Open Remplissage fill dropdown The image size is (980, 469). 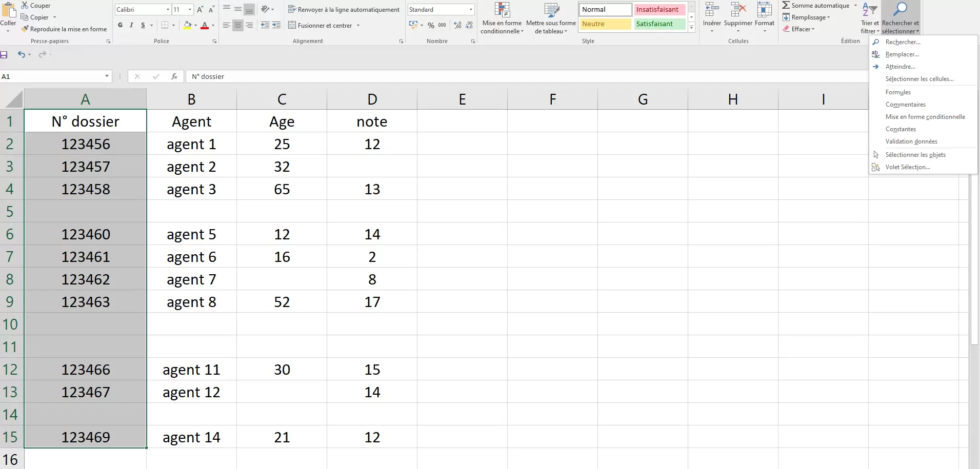(806, 17)
